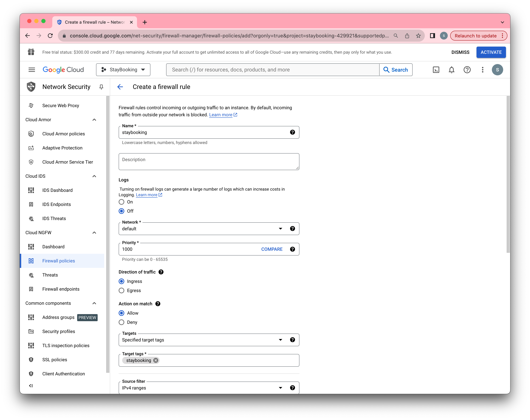The width and height of the screenshot is (530, 420).
Task: Go to Firewall endpoints page
Action: tap(61, 289)
